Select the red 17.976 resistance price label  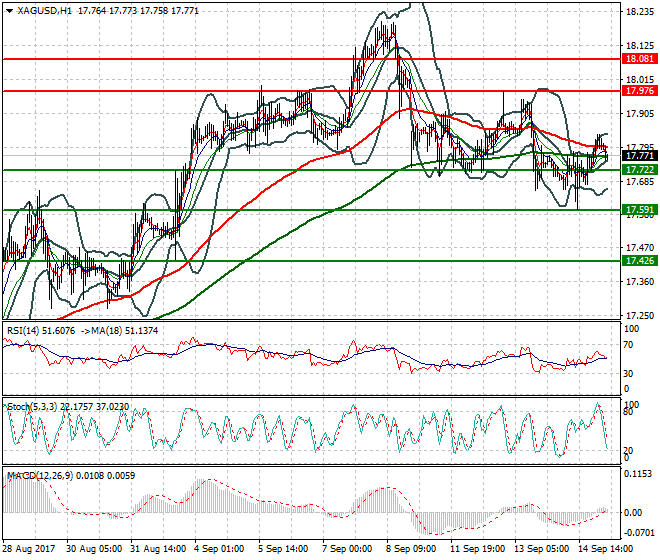[x=640, y=91]
